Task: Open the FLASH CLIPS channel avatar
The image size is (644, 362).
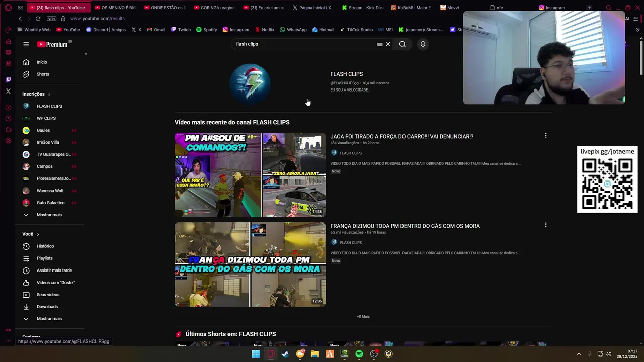Action: (250, 83)
